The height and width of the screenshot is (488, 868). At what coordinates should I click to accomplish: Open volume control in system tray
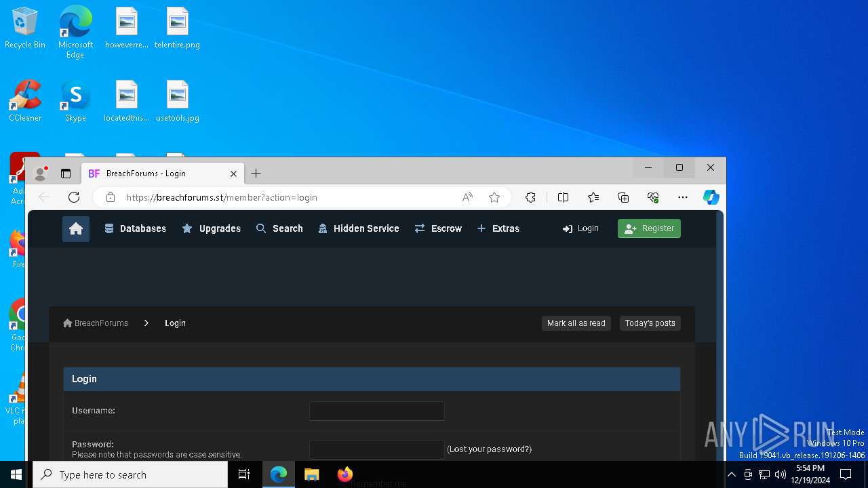781,474
